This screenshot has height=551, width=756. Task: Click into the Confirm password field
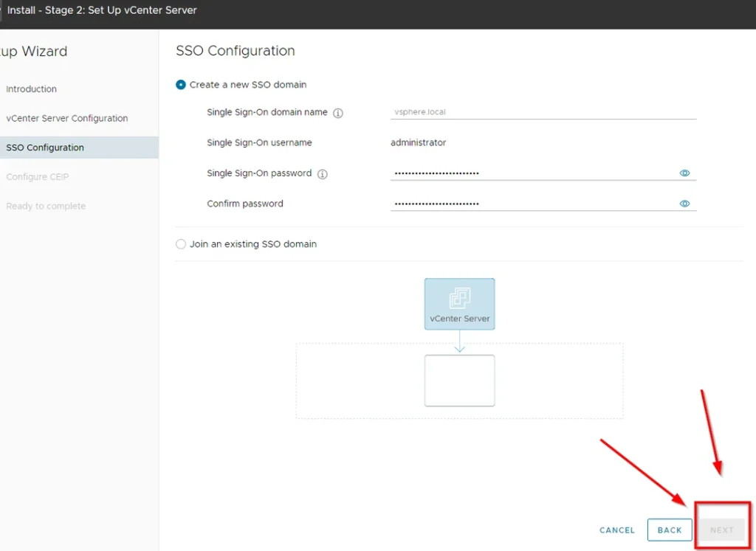pyautogui.click(x=532, y=204)
